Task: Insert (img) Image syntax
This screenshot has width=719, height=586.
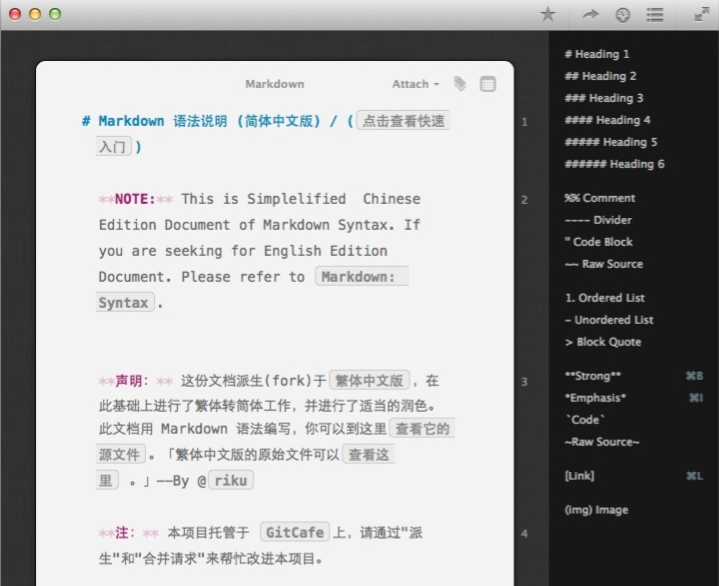Action: pos(596,510)
